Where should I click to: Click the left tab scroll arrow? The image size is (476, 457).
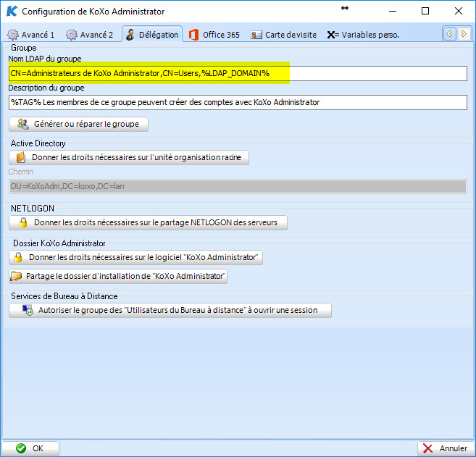click(x=450, y=34)
